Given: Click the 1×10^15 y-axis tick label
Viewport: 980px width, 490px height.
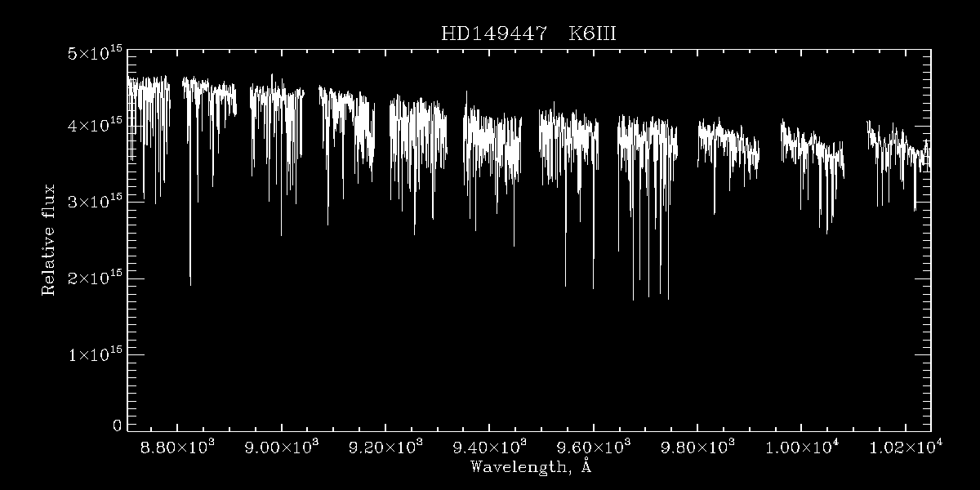Looking at the screenshot, I should click(x=95, y=354).
